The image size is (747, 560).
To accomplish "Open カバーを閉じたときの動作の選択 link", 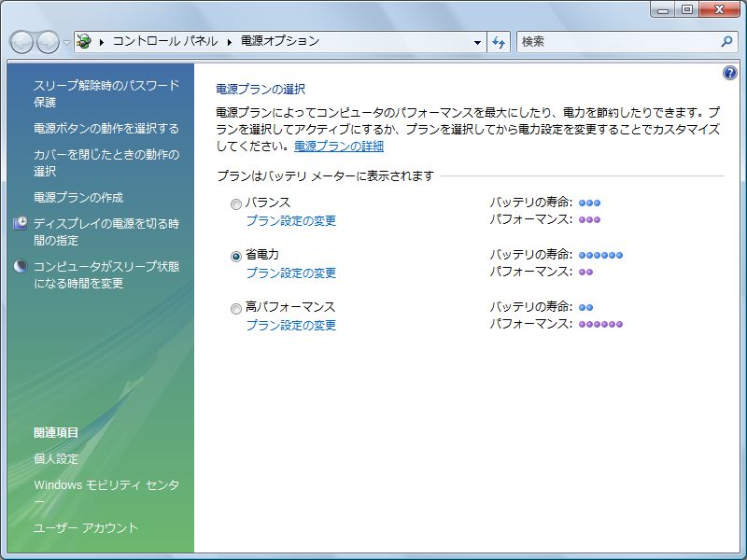I will point(106,162).
